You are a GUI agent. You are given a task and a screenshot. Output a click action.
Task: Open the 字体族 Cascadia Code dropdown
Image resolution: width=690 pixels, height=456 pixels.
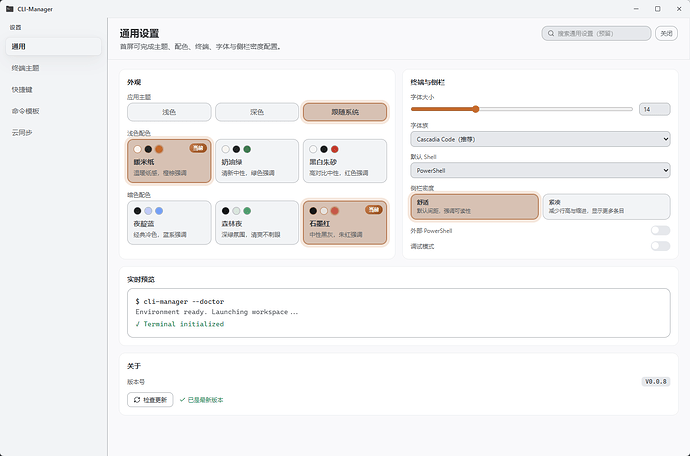pos(540,139)
